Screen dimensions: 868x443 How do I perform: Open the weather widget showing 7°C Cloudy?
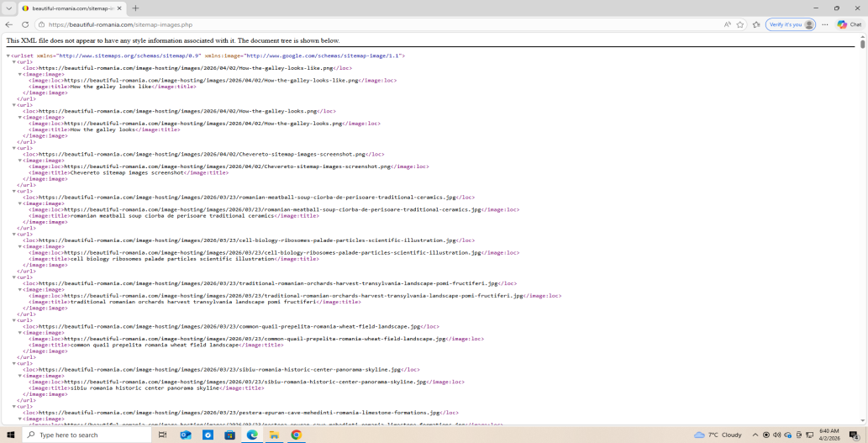coord(718,435)
